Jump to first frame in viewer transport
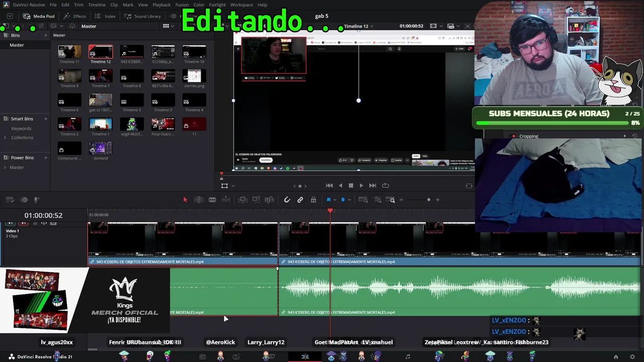 pyautogui.click(x=329, y=186)
